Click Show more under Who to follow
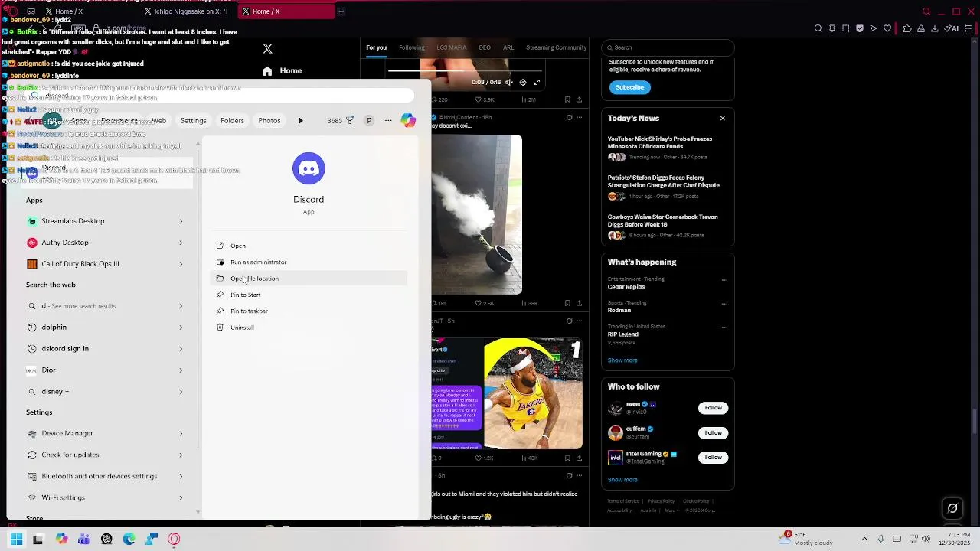 pos(622,480)
